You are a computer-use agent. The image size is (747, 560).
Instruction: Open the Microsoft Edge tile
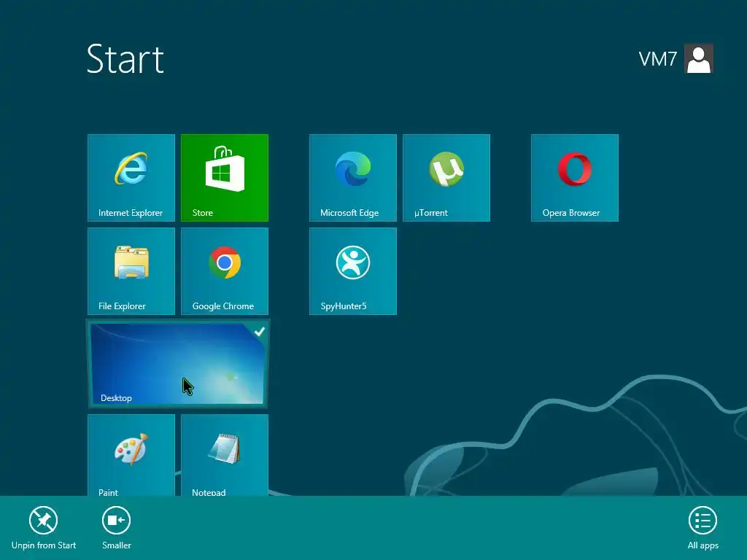pos(352,178)
